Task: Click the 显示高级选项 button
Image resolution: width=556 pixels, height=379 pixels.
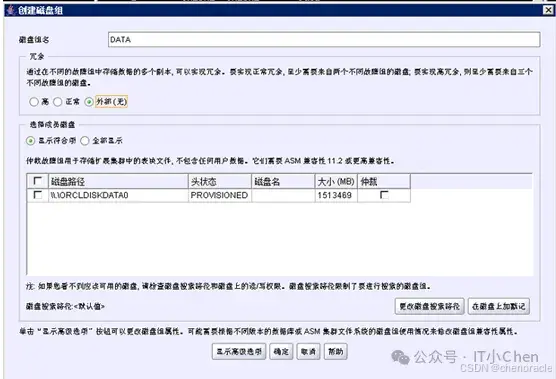Action: pos(239,351)
